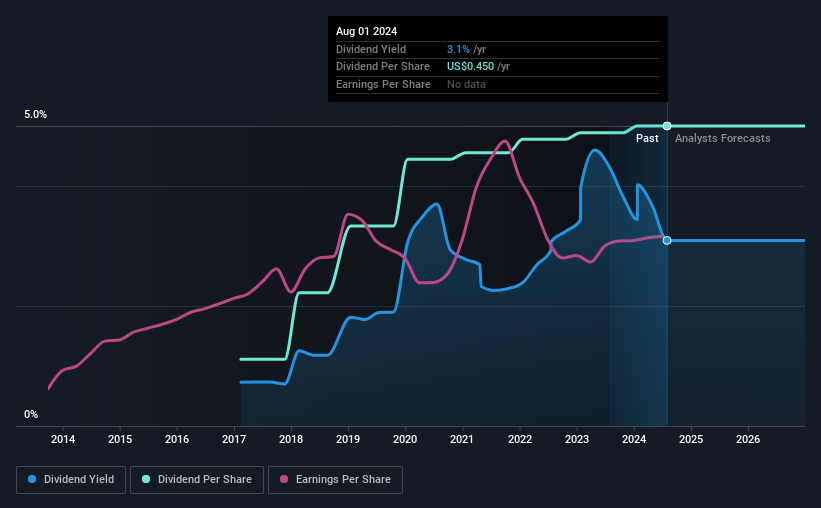The image size is (821, 508).
Task: Click the 2014 label on the x-axis
Action: (63, 439)
